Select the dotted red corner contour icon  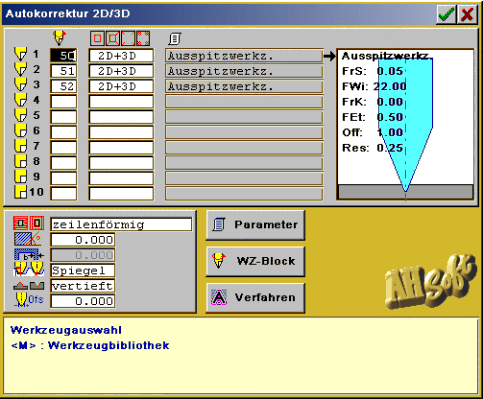(x=143, y=39)
